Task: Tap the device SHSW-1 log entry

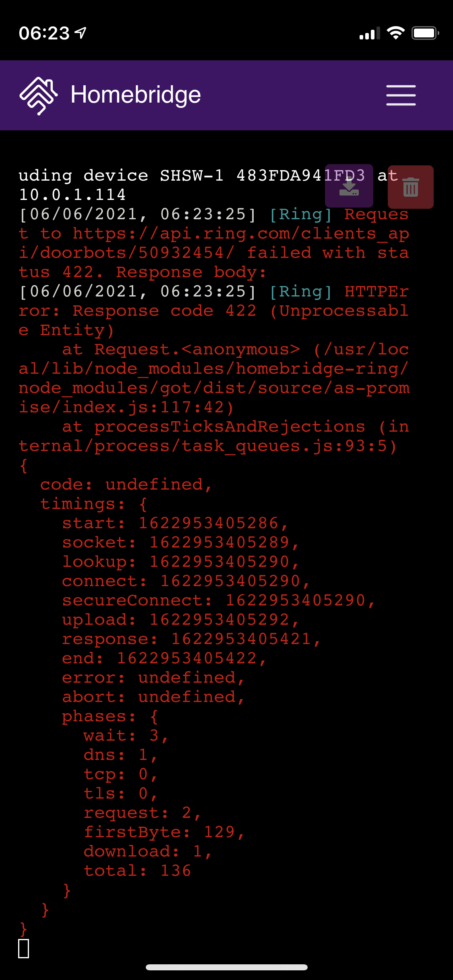Action: coord(161,176)
